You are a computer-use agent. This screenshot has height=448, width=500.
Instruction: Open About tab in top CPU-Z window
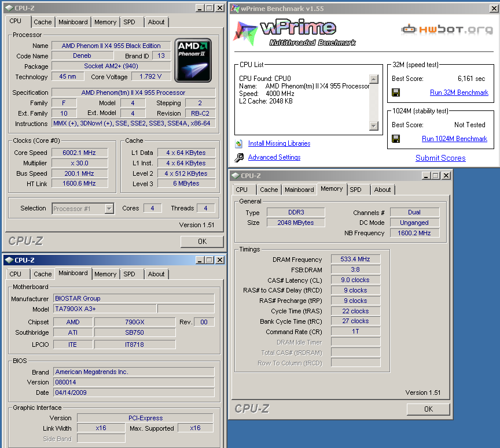click(x=156, y=22)
